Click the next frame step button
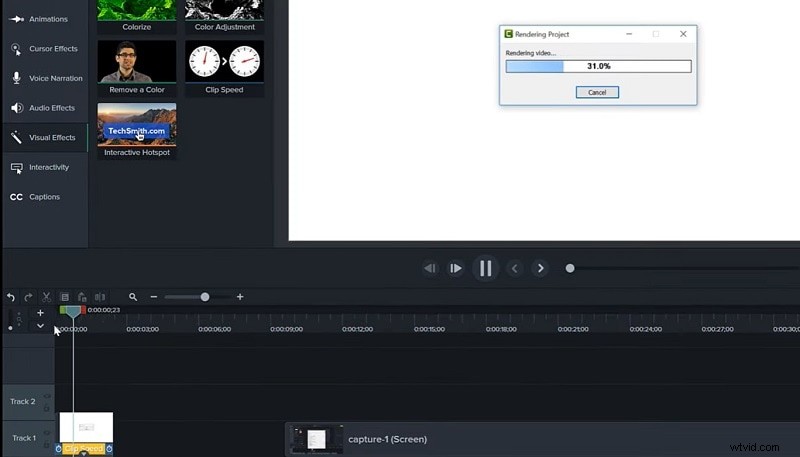The image size is (800, 457). pos(455,268)
